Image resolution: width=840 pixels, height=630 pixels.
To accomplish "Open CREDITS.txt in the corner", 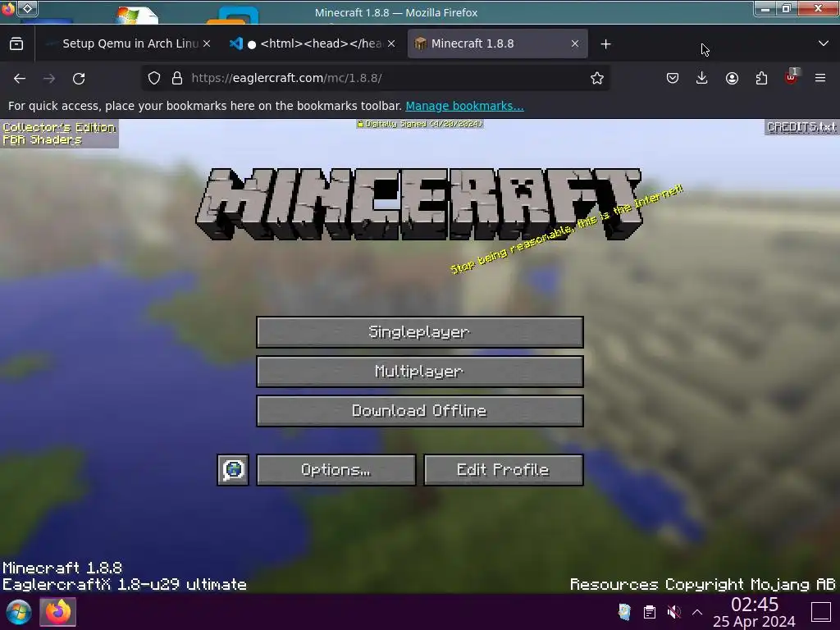I will pyautogui.click(x=801, y=127).
